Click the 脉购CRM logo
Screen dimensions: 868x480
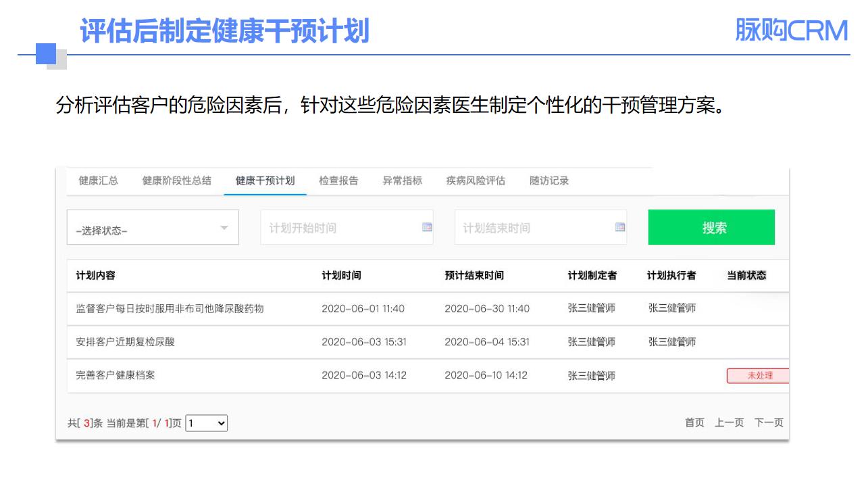pyautogui.click(x=791, y=30)
